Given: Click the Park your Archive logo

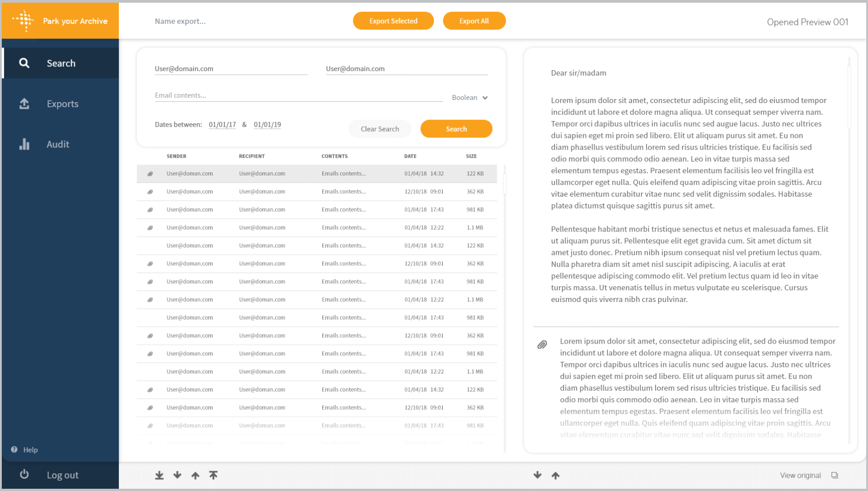Looking at the screenshot, I should coord(59,20).
